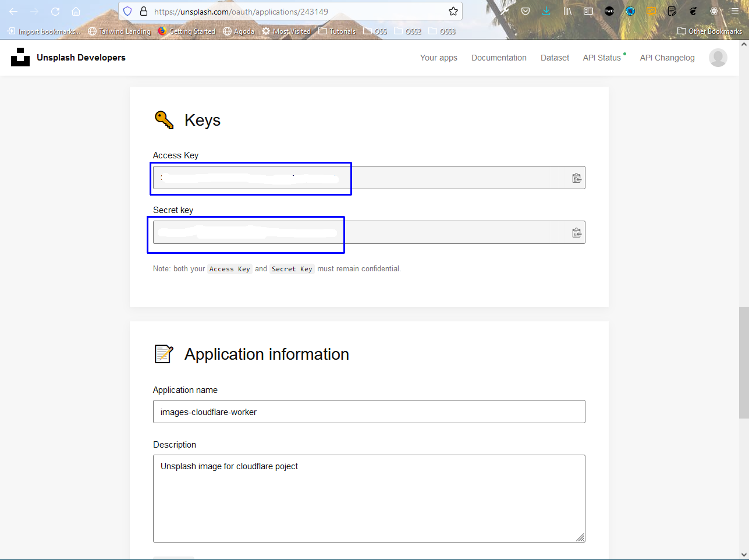Click the Pocket save icon
Screen dimensions: 749x560
[526, 11]
